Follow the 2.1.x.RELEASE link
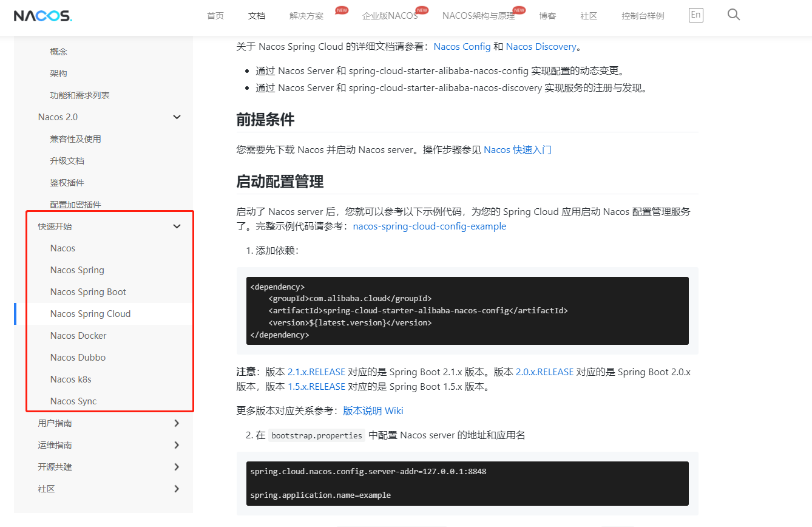Screen dimensions: 812x527 pyautogui.click(x=317, y=372)
